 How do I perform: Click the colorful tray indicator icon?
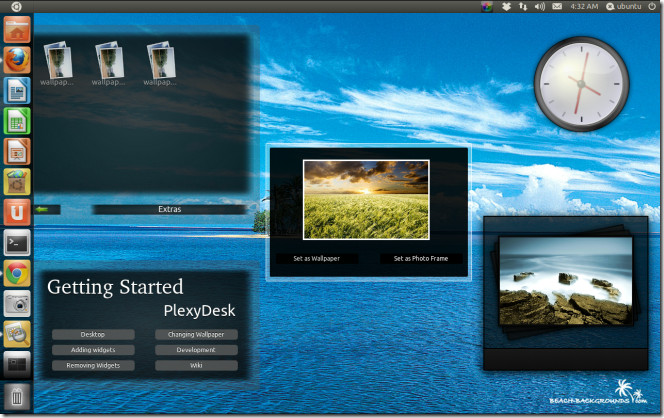coord(487,6)
